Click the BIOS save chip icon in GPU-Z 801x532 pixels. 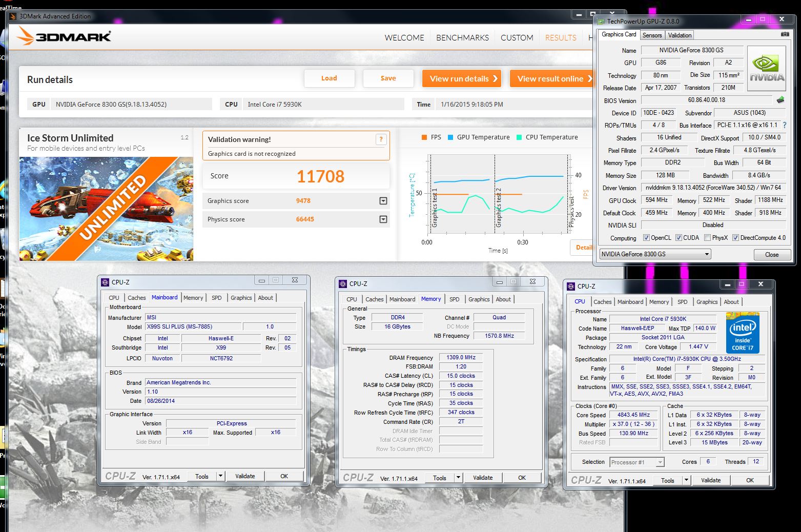(781, 100)
